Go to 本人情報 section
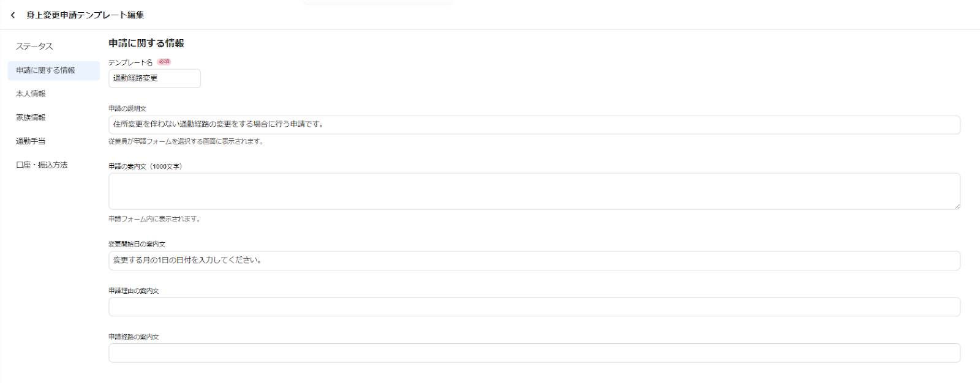The height and width of the screenshot is (383, 980). click(31, 94)
